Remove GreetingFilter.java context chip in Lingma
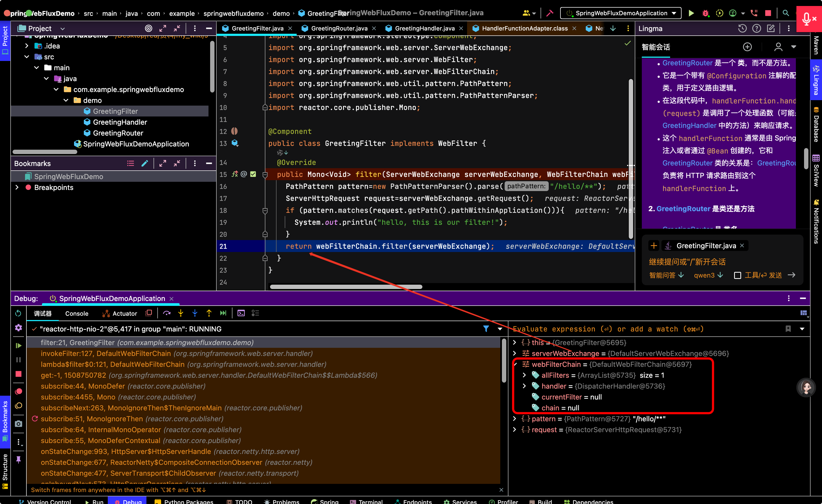 tap(742, 245)
